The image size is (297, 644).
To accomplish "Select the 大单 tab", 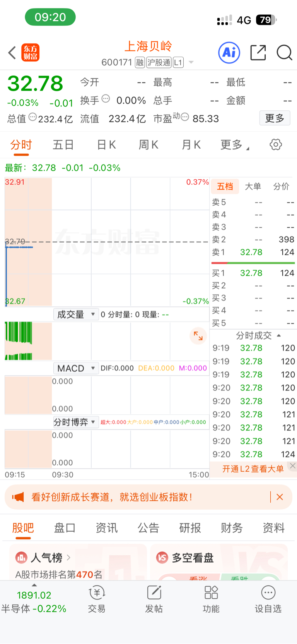I will pos(253,186).
